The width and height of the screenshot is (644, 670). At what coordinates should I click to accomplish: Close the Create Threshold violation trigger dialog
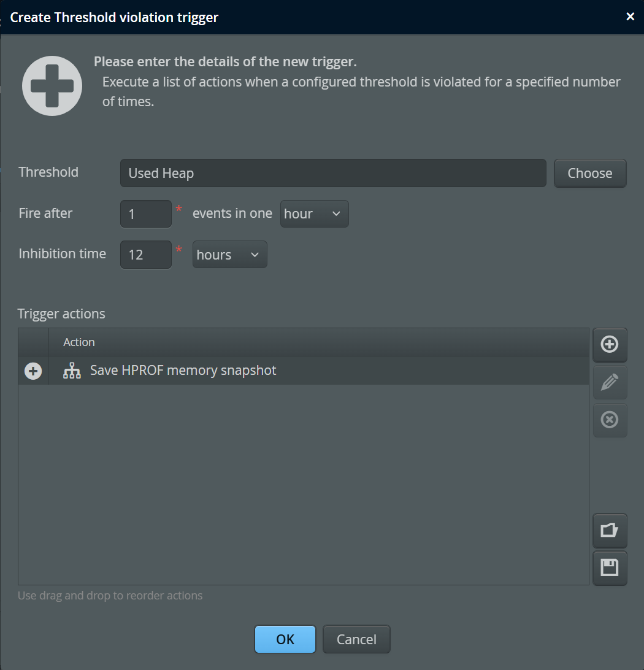630,17
